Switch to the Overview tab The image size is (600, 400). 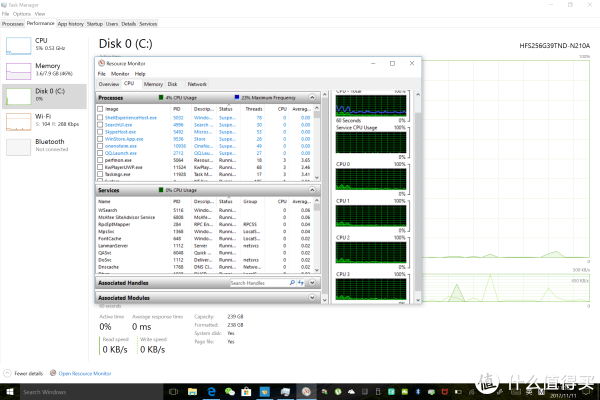[109, 84]
